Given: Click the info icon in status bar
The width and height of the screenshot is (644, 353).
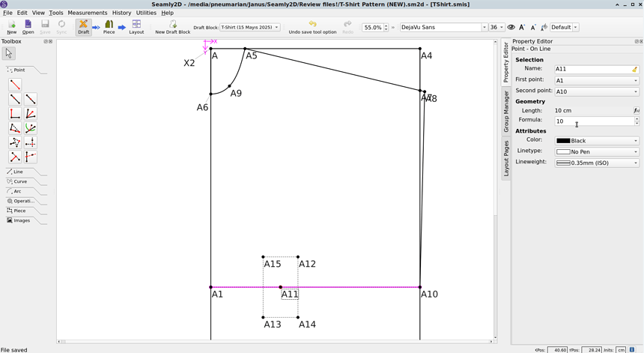Looking at the screenshot, I should [632, 350].
